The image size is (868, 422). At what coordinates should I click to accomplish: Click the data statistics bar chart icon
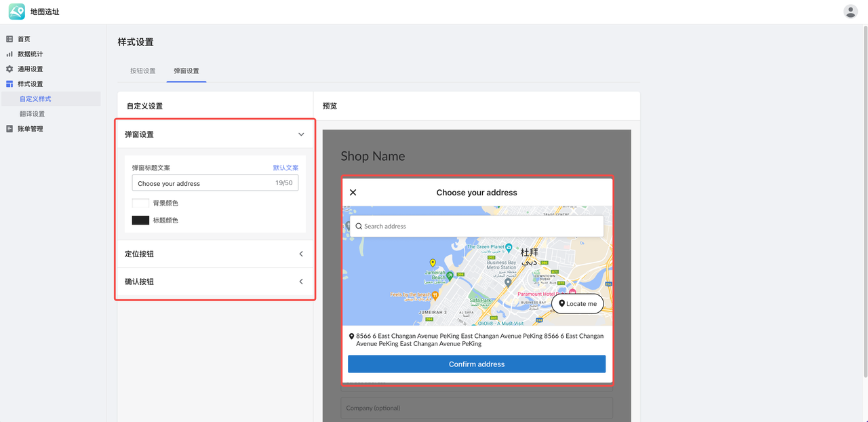pos(9,54)
